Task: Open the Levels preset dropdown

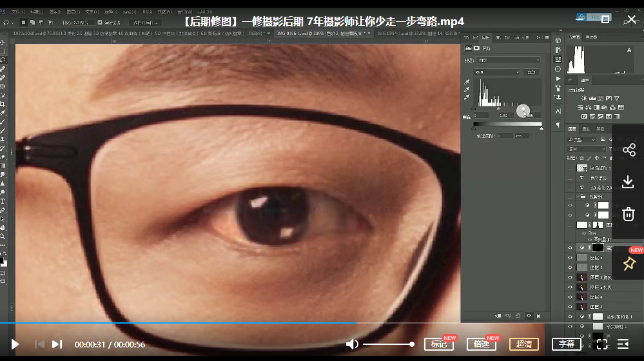Action: tap(509, 60)
